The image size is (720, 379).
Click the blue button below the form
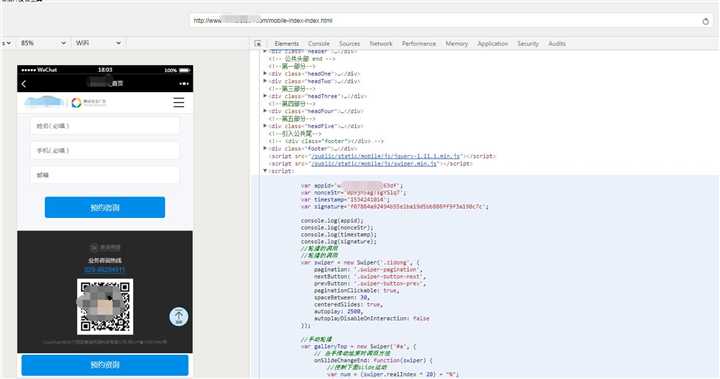[105, 208]
